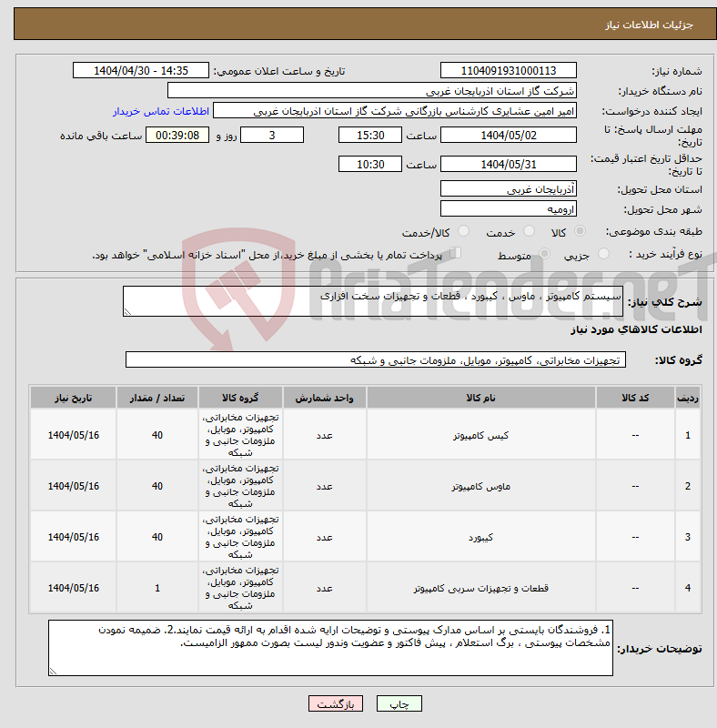Toggle the Islamic treasury payment checkbox
Image resolution: width=717 pixels, height=728 pixels.
(456, 253)
